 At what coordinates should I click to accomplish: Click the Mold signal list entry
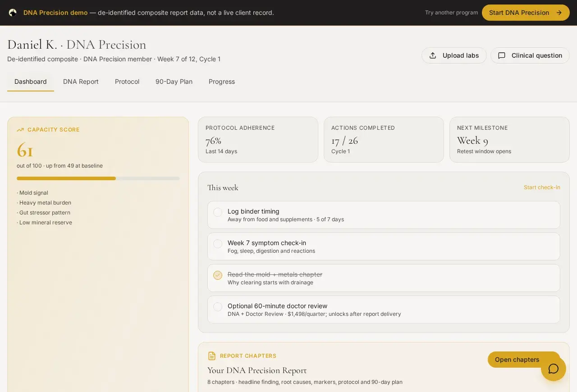32,193
